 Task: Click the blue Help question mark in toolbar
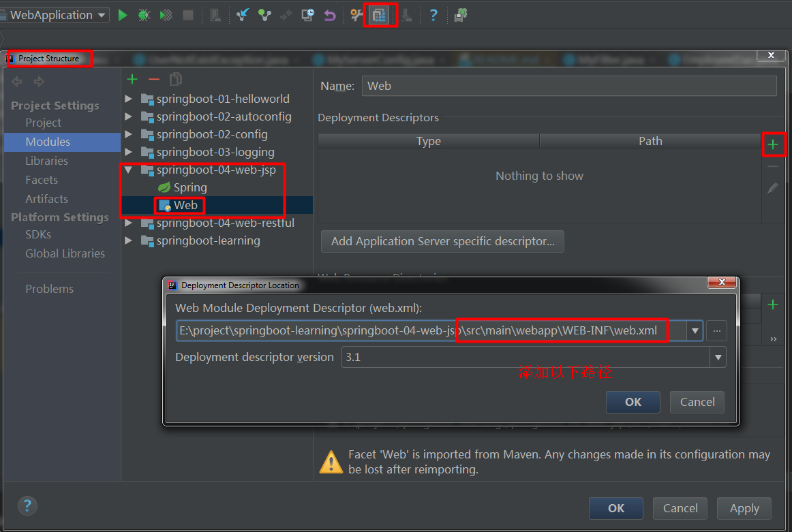pyautogui.click(x=433, y=15)
